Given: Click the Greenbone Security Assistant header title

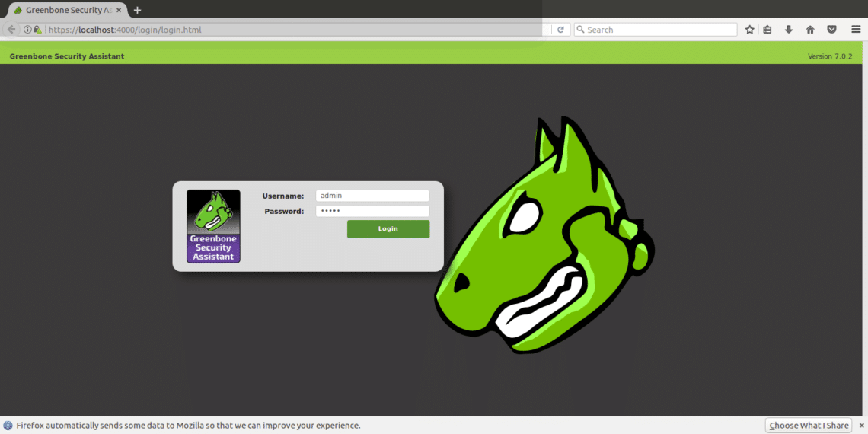Looking at the screenshot, I should click(67, 56).
